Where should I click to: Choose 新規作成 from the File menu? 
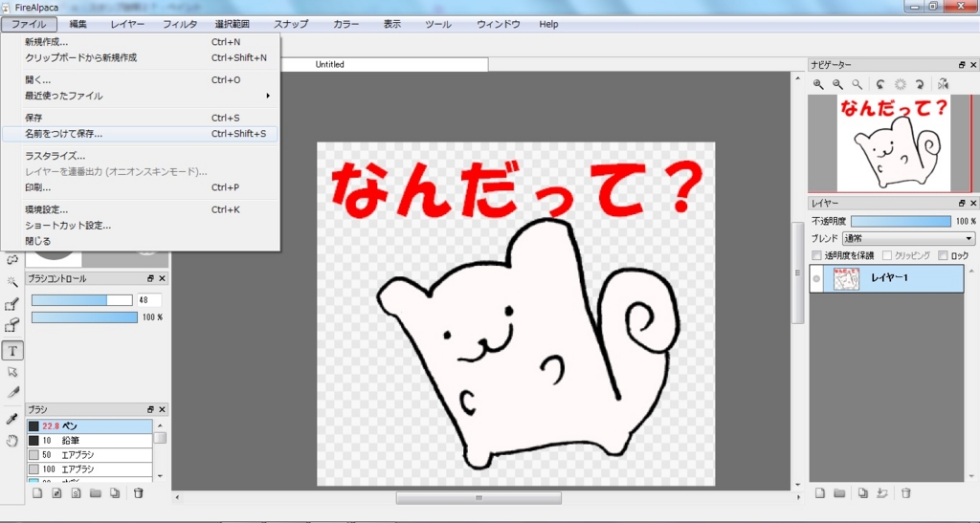140,42
